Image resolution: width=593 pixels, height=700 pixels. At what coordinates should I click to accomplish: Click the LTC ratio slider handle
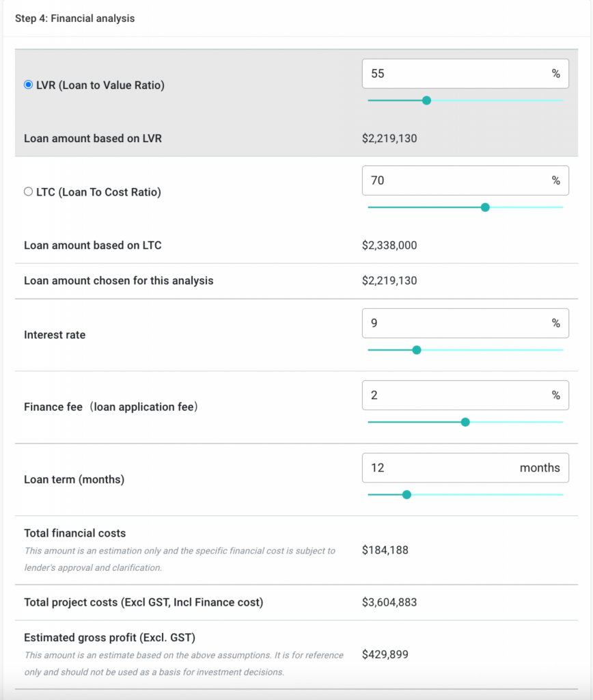485,207
